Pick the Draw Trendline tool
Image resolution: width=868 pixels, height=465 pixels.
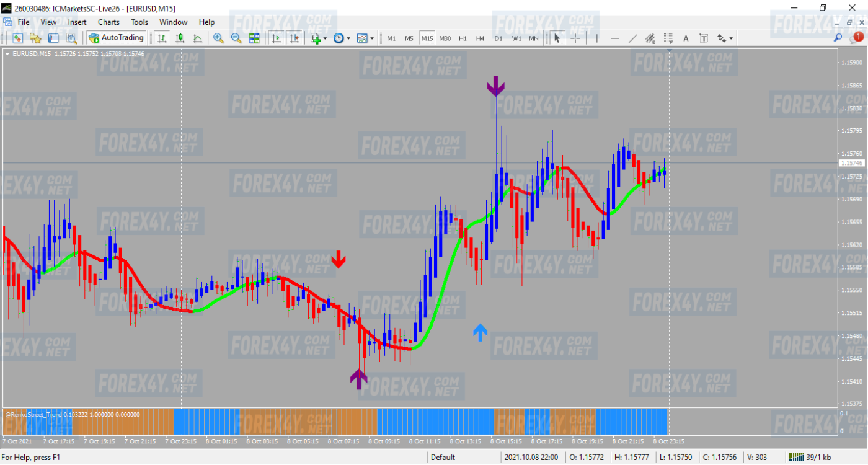coord(632,38)
